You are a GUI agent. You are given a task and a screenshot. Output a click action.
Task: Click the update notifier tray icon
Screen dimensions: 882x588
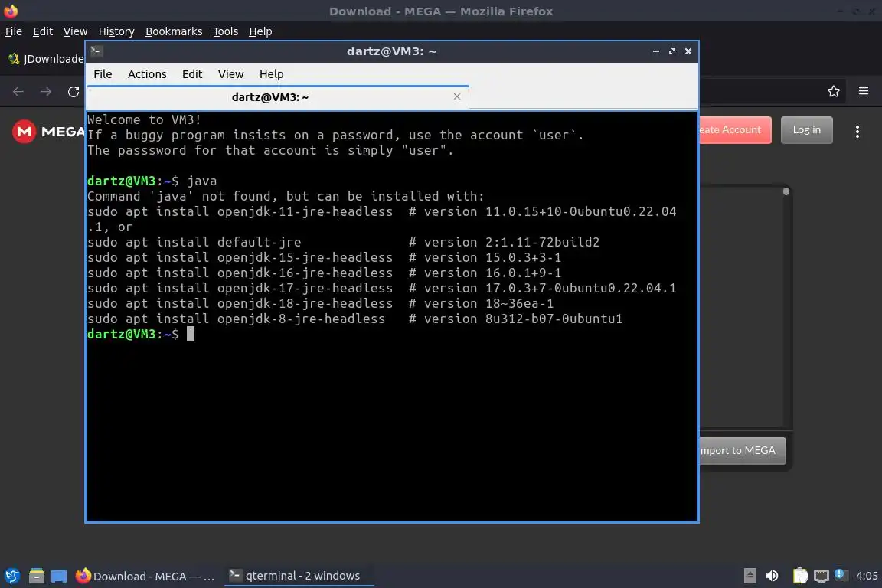(x=839, y=574)
